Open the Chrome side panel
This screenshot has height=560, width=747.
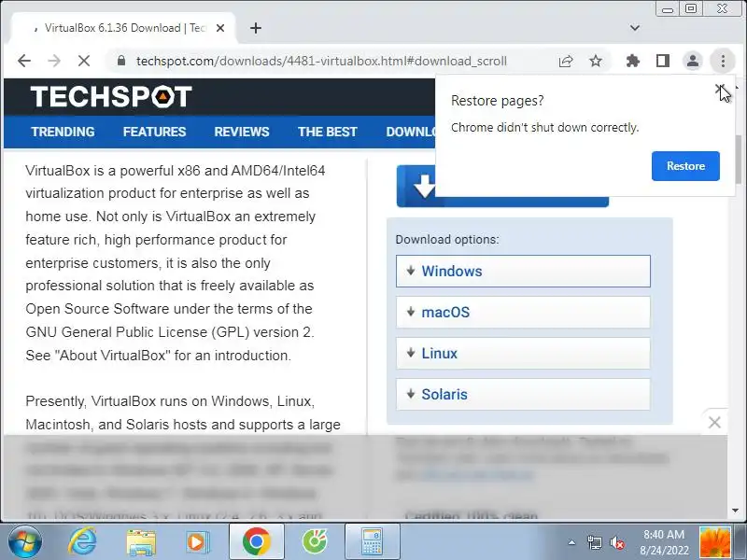click(x=663, y=61)
